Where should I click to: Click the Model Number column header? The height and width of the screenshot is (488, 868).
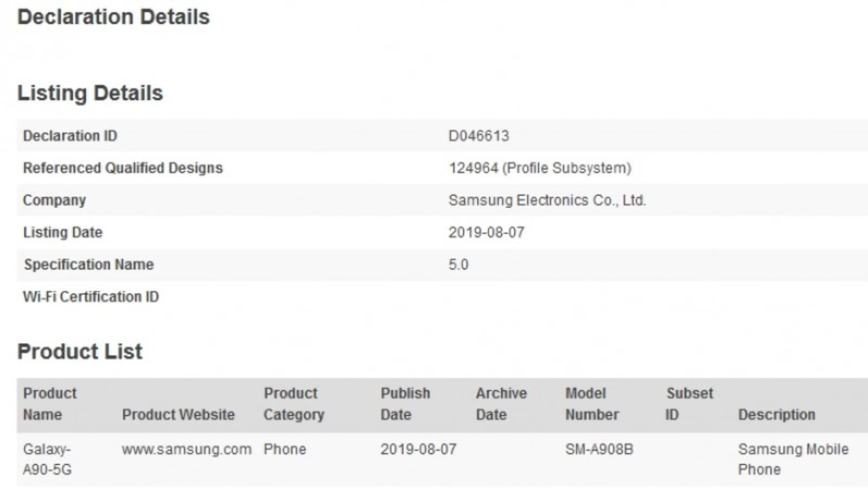592,404
